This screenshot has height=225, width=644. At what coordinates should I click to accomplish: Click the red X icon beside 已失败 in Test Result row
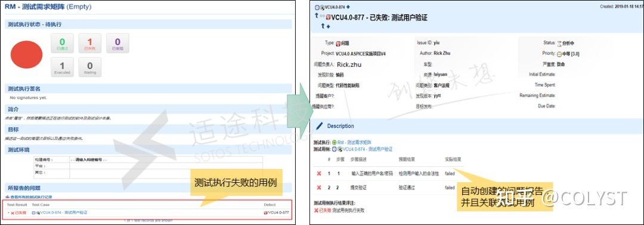tap(13, 212)
